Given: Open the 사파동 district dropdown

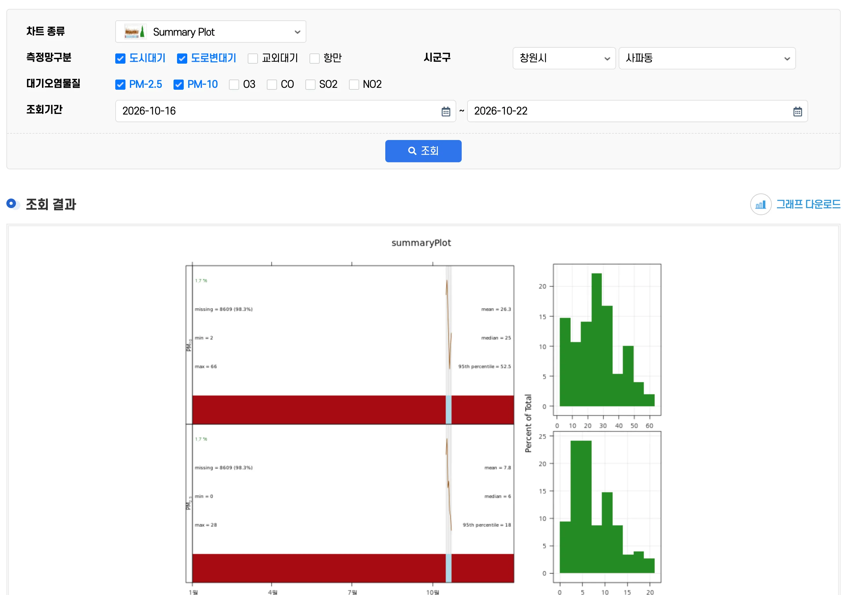Looking at the screenshot, I should [x=707, y=58].
